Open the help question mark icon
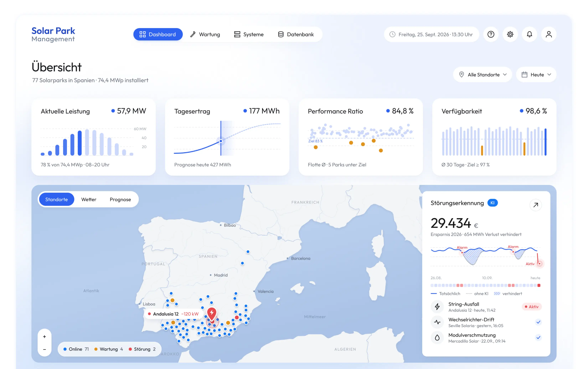The image size is (588, 369). 491,34
